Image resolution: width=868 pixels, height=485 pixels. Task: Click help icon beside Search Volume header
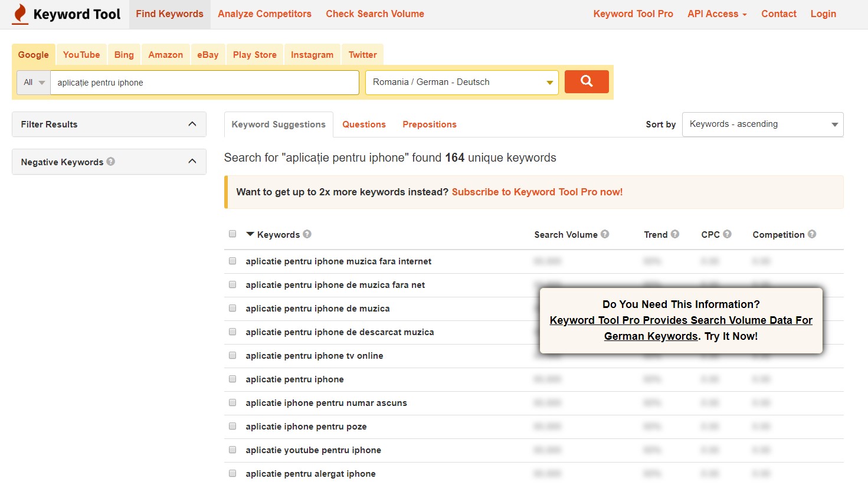click(605, 234)
